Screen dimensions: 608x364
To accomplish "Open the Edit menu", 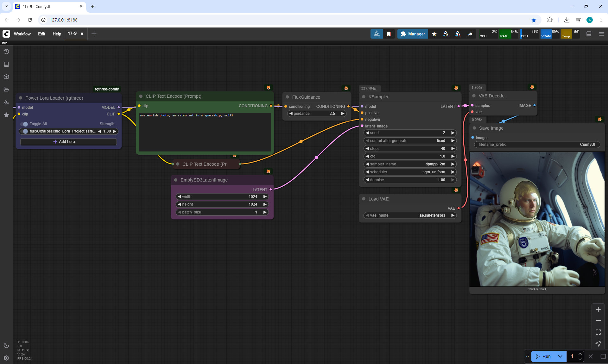I will (41, 34).
